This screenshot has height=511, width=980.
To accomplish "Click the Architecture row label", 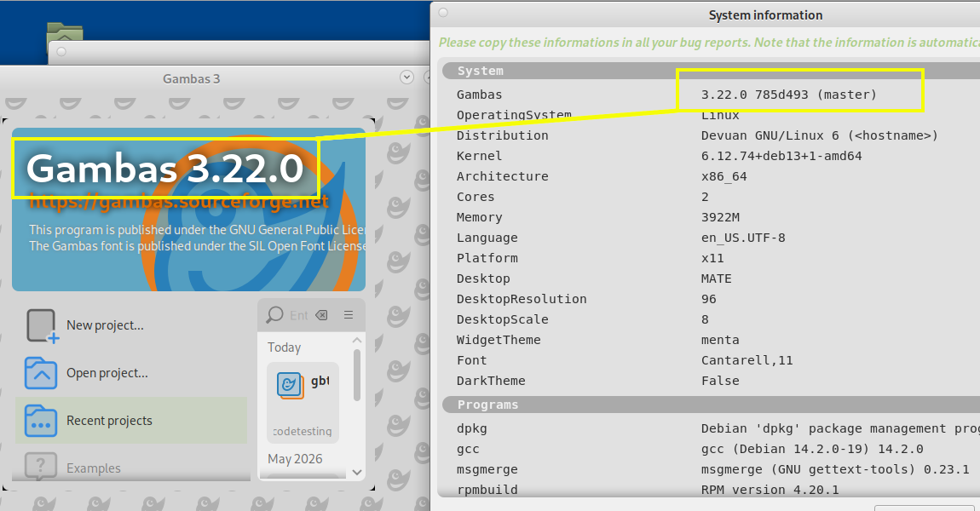I will 503,177.
